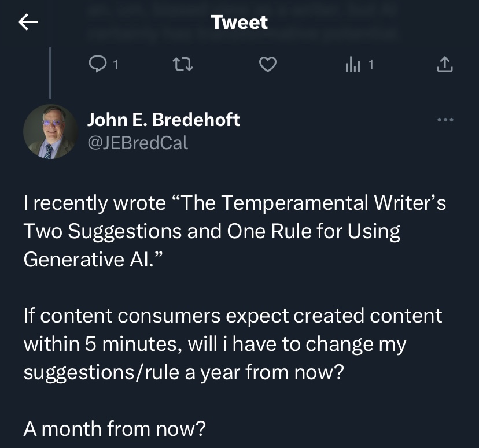Open the @JEBredCal handle
Image resolution: width=479 pixels, height=448 pixels.
point(138,142)
